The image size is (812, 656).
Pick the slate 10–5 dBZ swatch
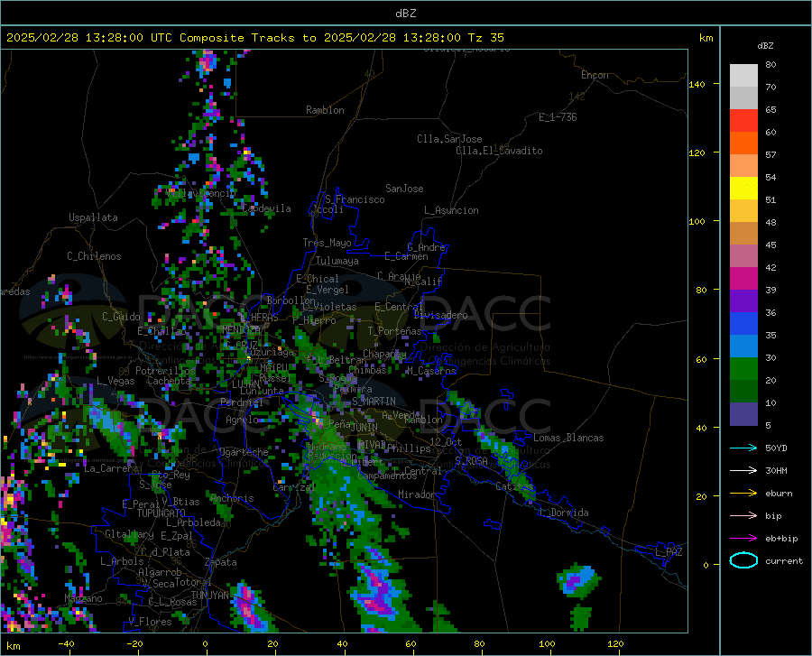(743, 414)
